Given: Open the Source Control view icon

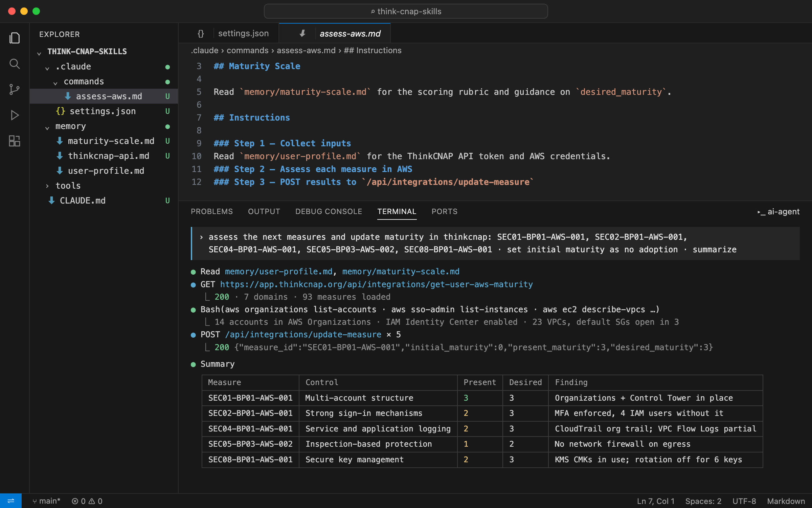Looking at the screenshot, I should coord(15,89).
